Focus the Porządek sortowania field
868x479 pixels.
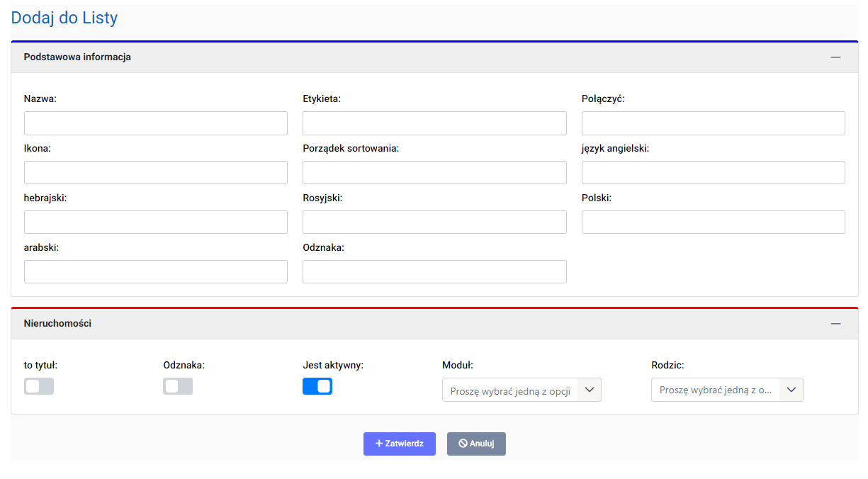(x=434, y=173)
